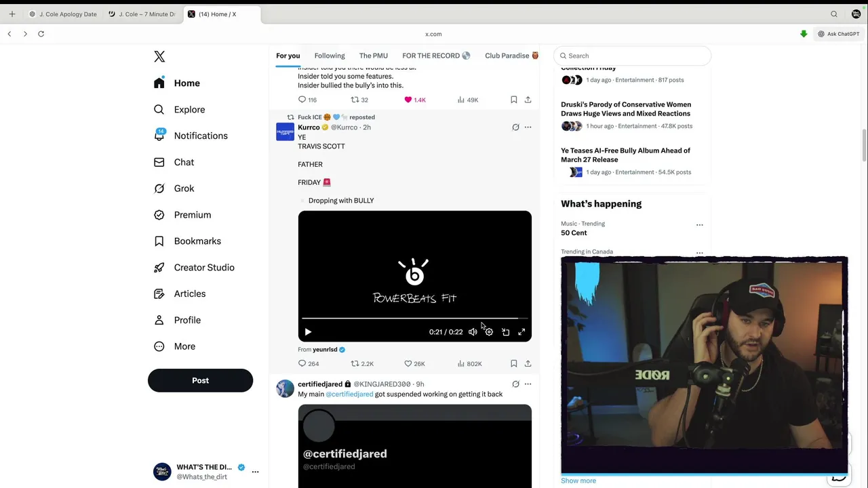
Task: Open Ye Teases AI-Free Bully Album story
Action: point(625,155)
